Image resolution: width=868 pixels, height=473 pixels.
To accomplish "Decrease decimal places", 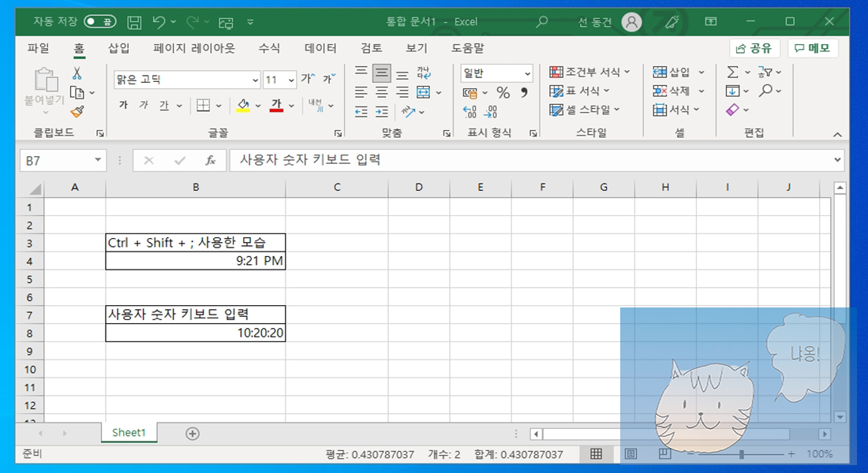I will pos(491,112).
